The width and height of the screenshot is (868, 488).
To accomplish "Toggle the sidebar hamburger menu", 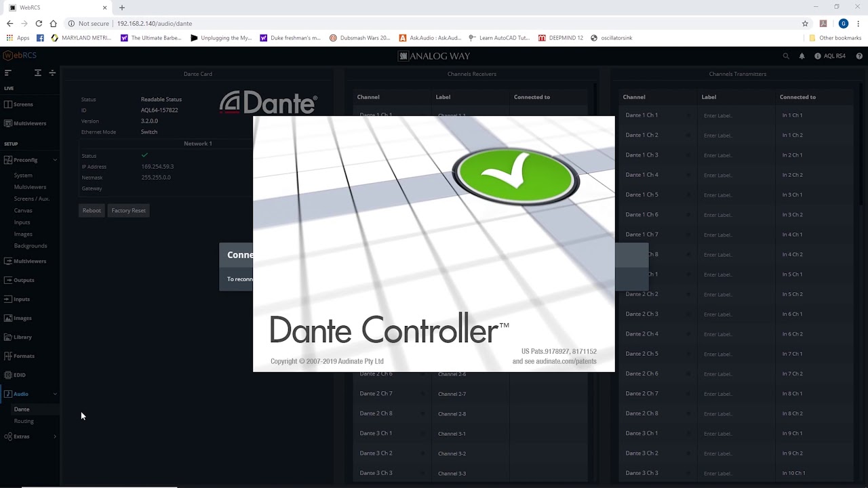I will pyautogui.click(x=8, y=73).
